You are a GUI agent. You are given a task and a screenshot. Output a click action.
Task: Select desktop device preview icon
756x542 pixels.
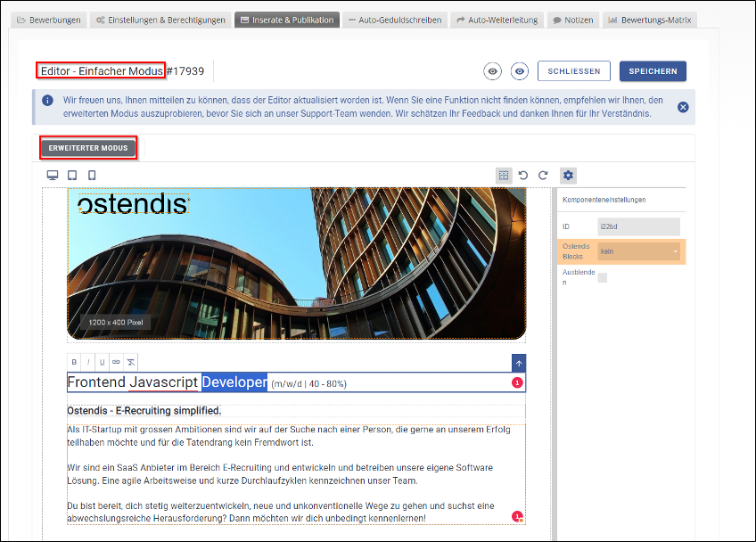tap(53, 175)
